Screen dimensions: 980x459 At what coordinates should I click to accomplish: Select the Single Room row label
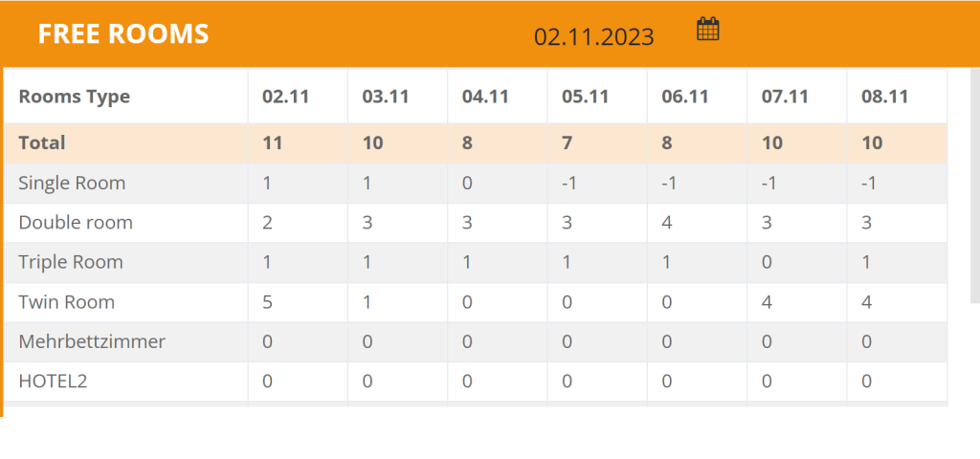pyautogui.click(x=72, y=183)
